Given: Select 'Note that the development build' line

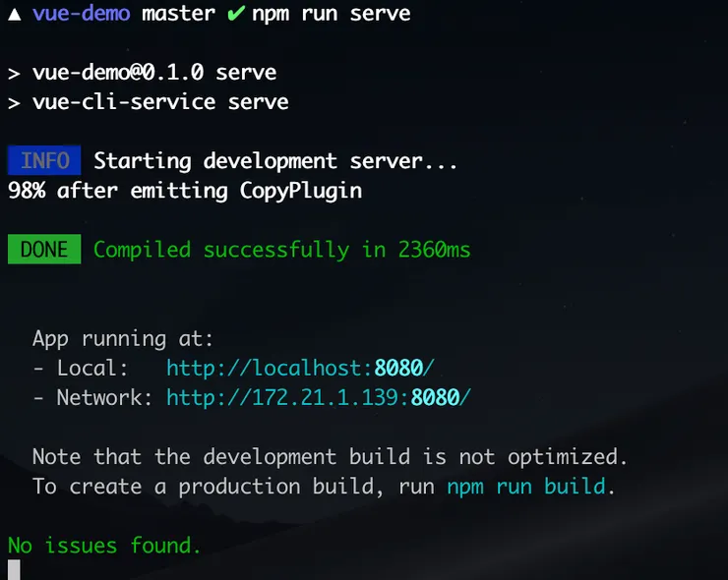Looking at the screenshot, I should 330,457.
